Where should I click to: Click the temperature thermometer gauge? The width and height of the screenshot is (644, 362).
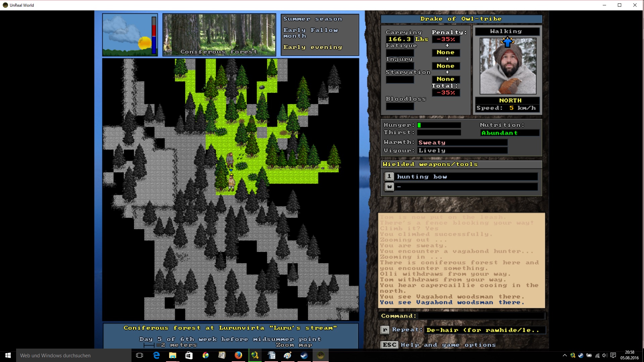pos(154,35)
